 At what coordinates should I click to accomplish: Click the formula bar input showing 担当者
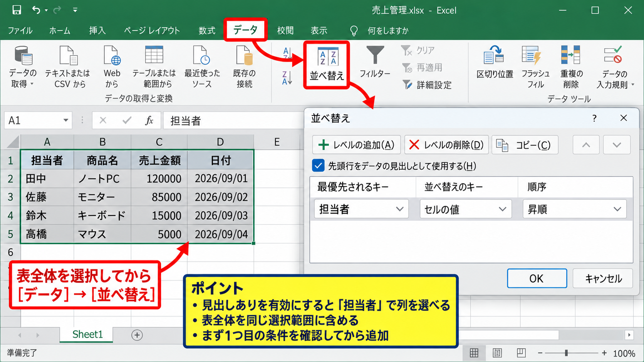[233, 120]
